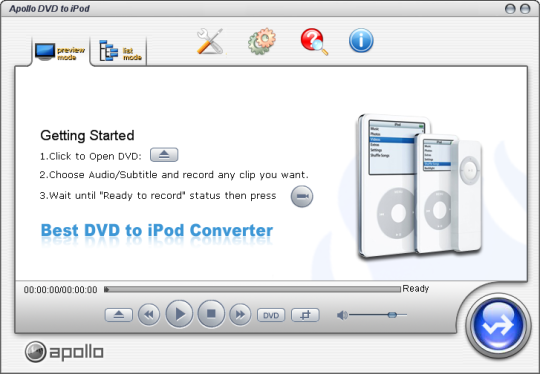Mute audio with the speaker icon

click(x=342, y=315)
